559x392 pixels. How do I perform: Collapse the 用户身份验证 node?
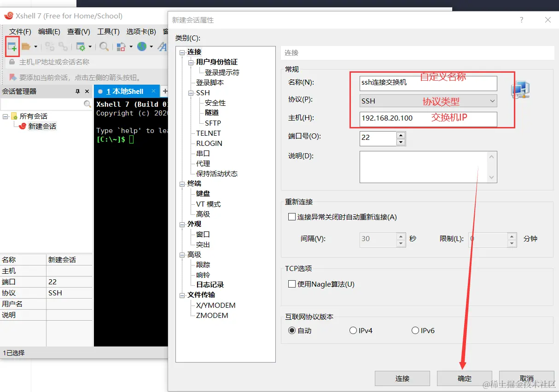click(x=191, y=62)
